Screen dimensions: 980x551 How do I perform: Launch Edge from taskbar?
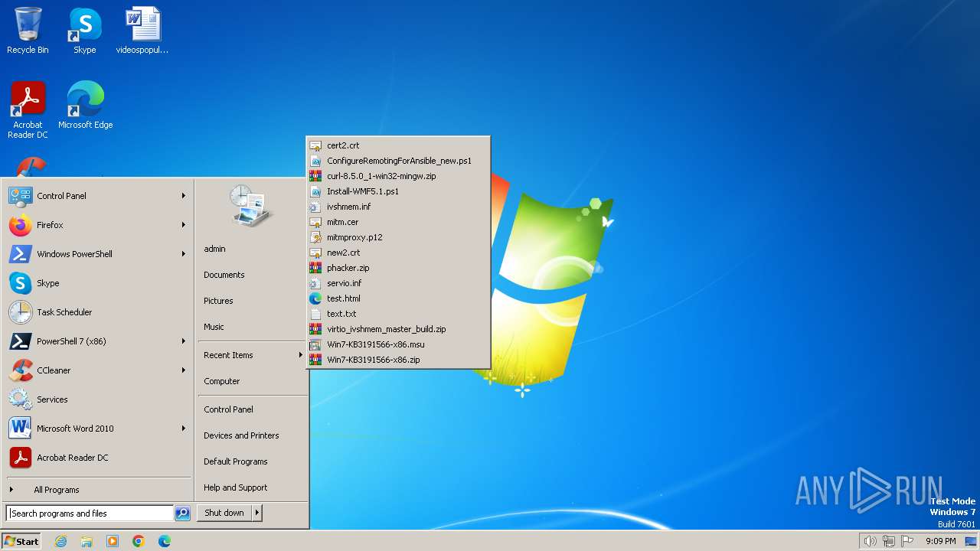tap(165, 541)
